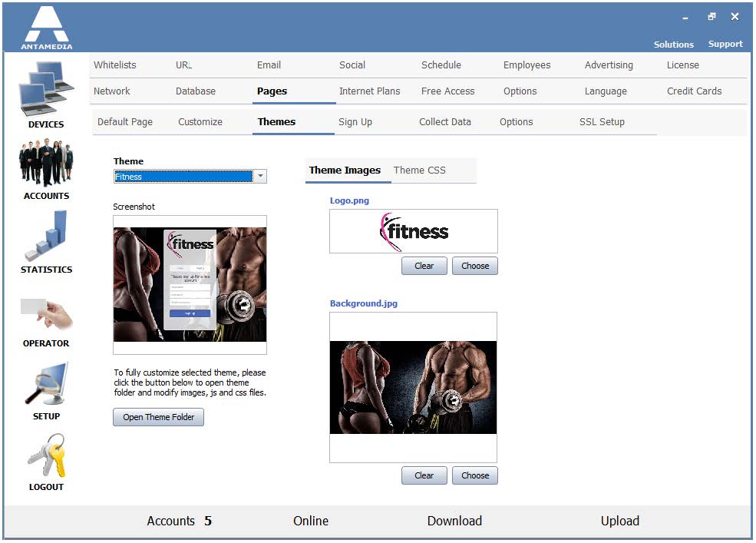Open the Internet Plans tab
756x543 pixels.
click(369, 91)
